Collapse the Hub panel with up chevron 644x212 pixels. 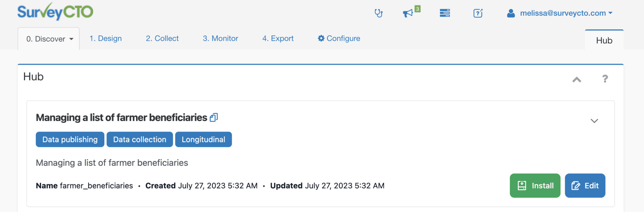(577, 79)
